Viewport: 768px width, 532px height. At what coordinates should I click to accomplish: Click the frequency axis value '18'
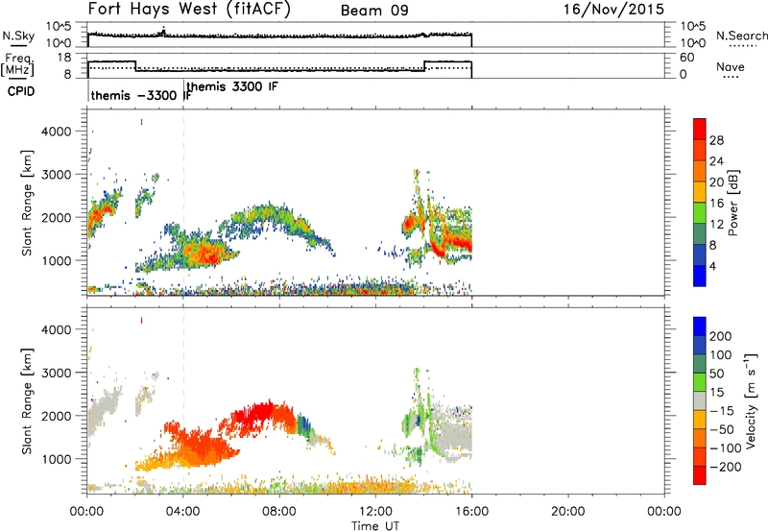point(63,58)
